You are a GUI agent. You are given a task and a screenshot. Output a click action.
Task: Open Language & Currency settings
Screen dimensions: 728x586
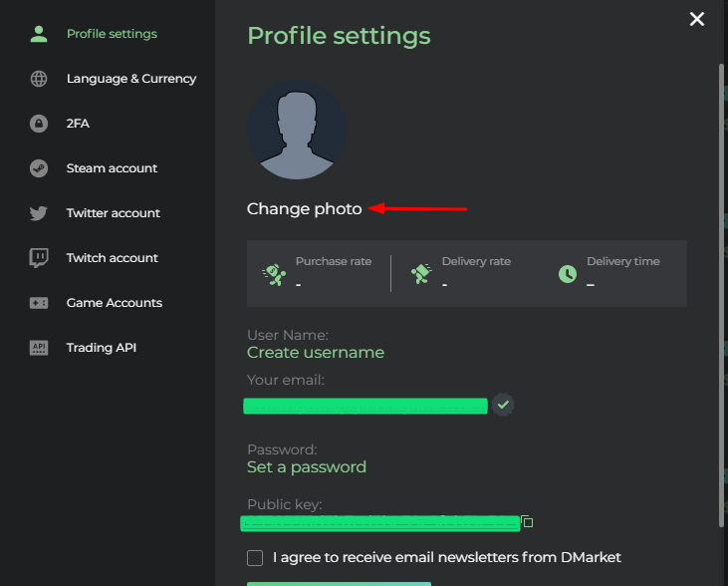click(131, 79)
